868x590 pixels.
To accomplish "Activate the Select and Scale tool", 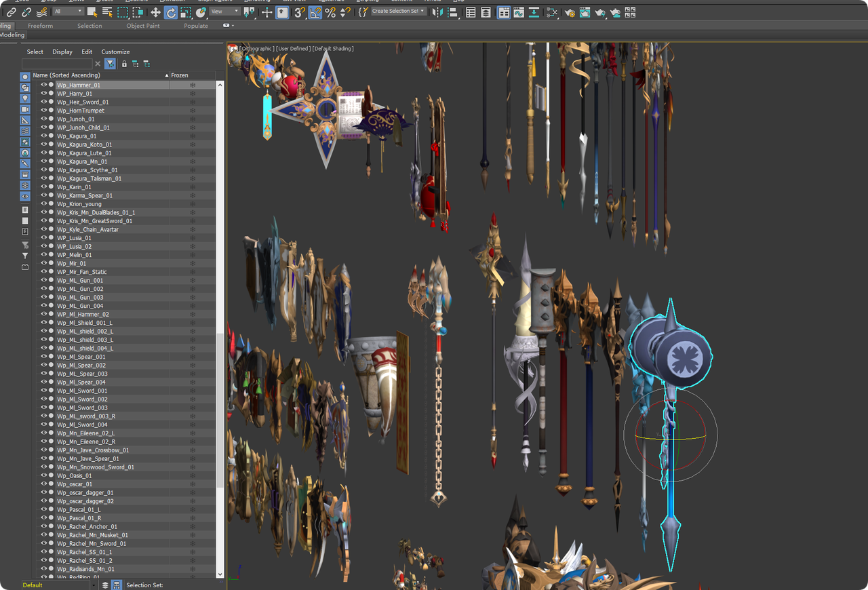I will click(186, 12).
